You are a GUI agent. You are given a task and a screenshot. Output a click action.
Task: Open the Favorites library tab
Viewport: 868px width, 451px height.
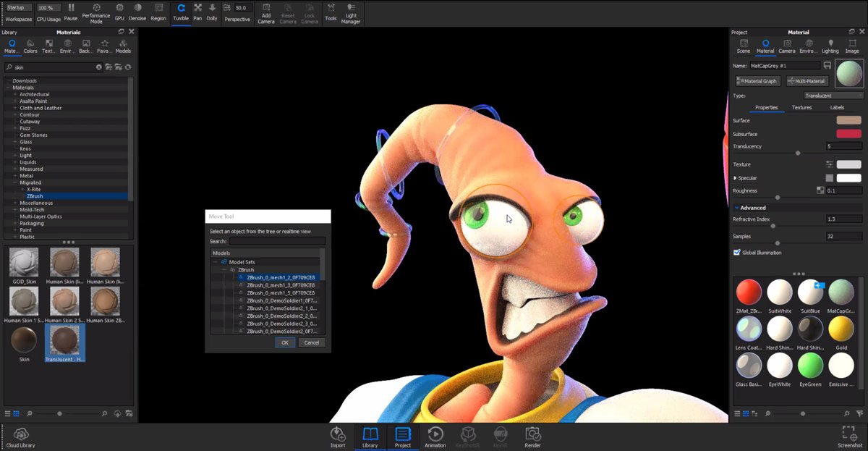tap(105, 46)
